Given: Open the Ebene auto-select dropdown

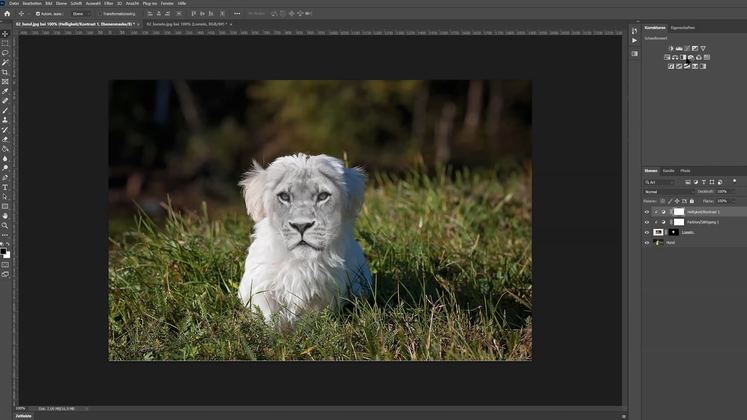Looking at the screenshot, I should tap(81, 14).
